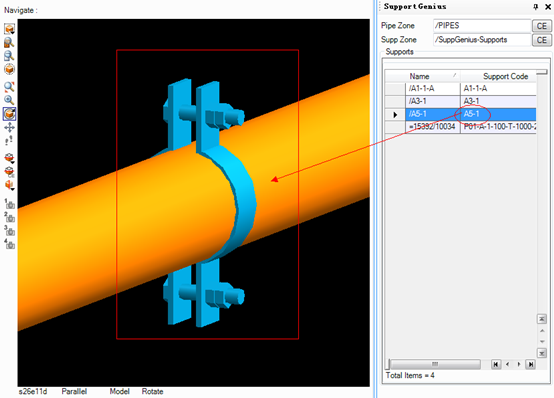Click saved view 1 camera icon

pyautogui.click(x=10, y=204)
